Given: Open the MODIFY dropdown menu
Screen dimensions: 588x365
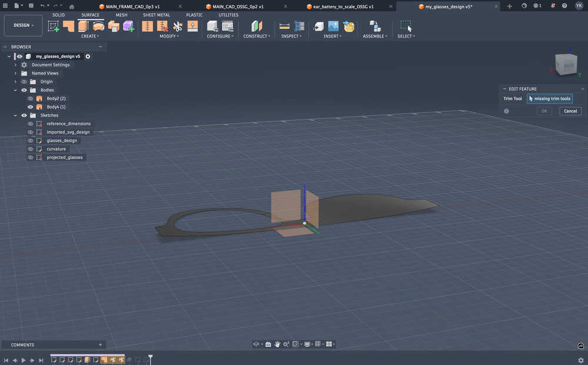Looking at the screenshot, I should (169, 36).
